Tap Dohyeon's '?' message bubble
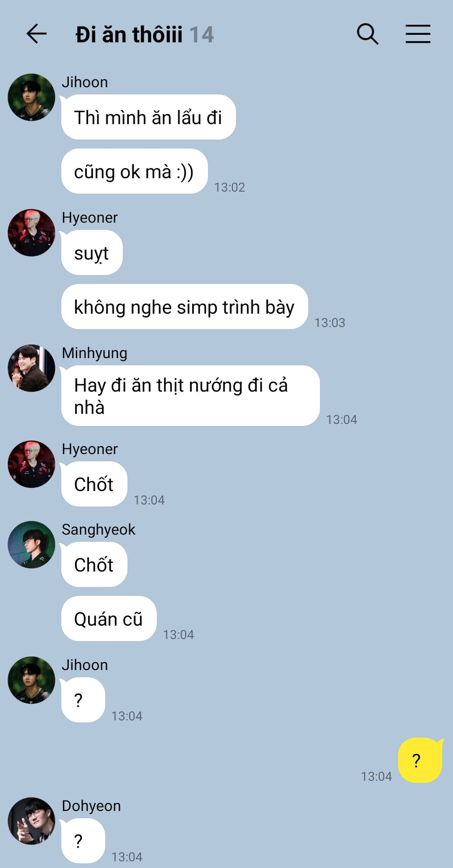This screenshot has height=868, width=453. [x=83, y=841]
